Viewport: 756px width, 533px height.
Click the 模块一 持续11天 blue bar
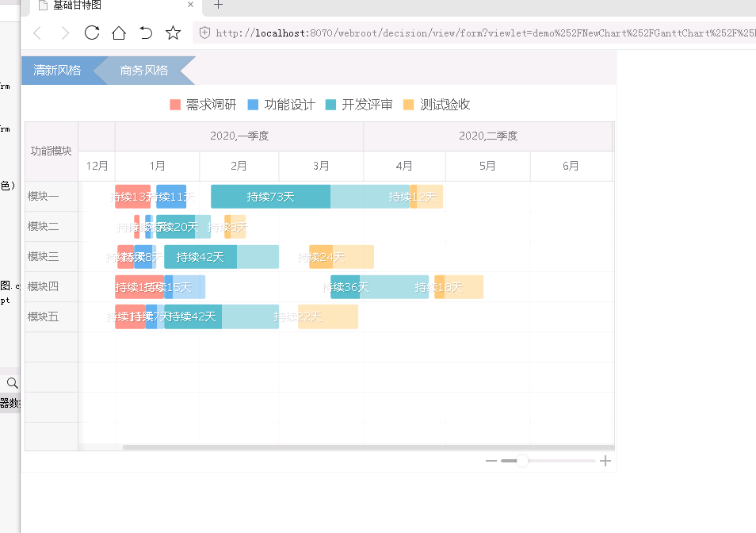pyautogui.click(x=171, y=197)
